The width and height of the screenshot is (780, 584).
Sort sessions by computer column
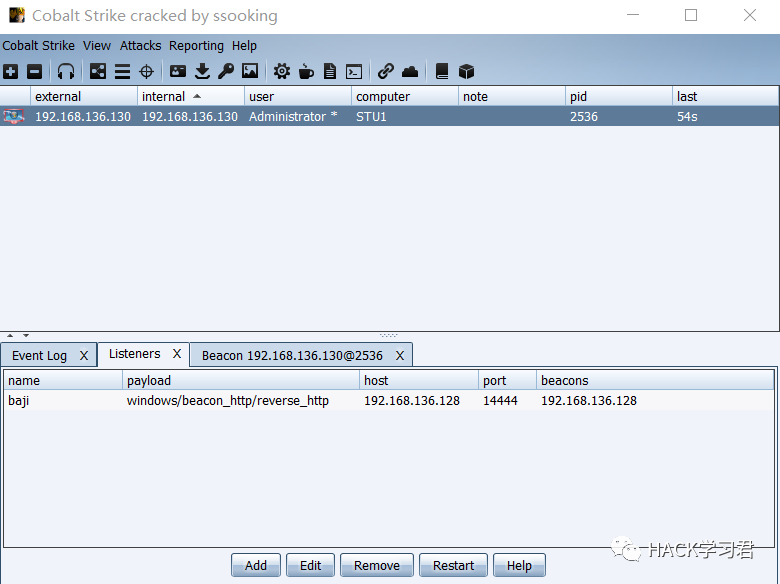click(404, 96)
